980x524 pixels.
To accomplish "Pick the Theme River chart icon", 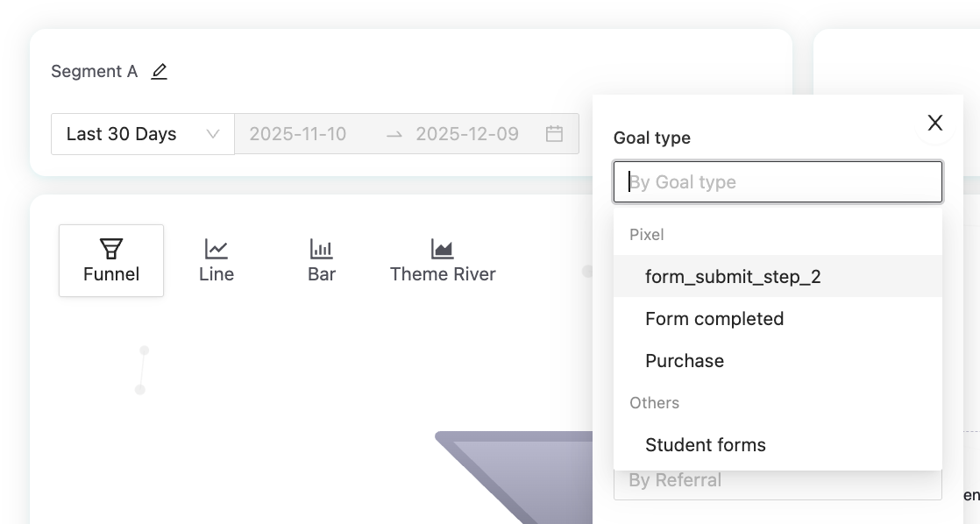I will point(443,249).
